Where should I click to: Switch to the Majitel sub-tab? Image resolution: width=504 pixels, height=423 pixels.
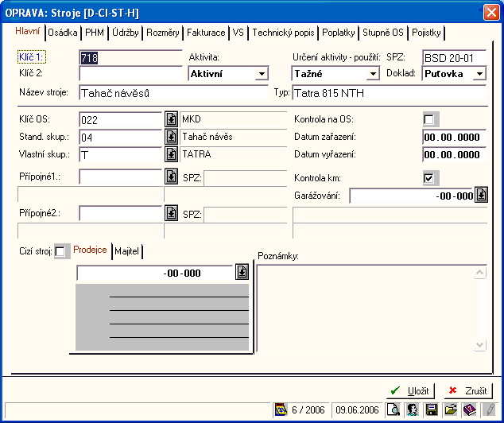126,251
